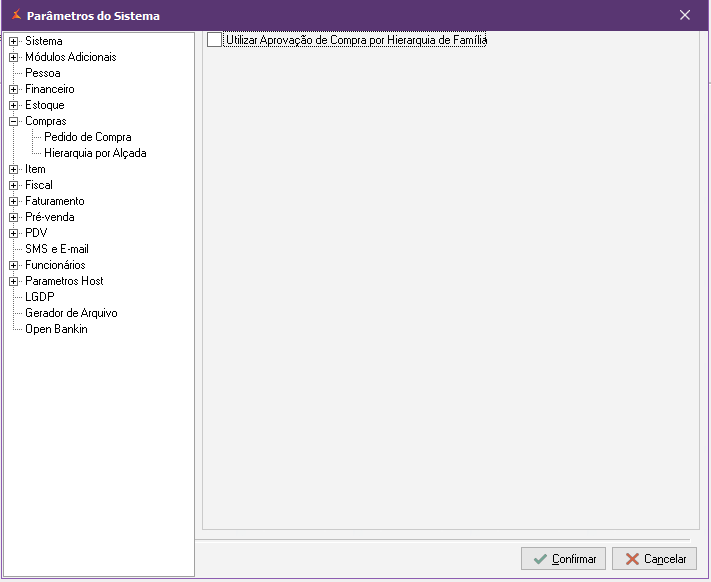Click the application logo in title bar

[16, 15]
